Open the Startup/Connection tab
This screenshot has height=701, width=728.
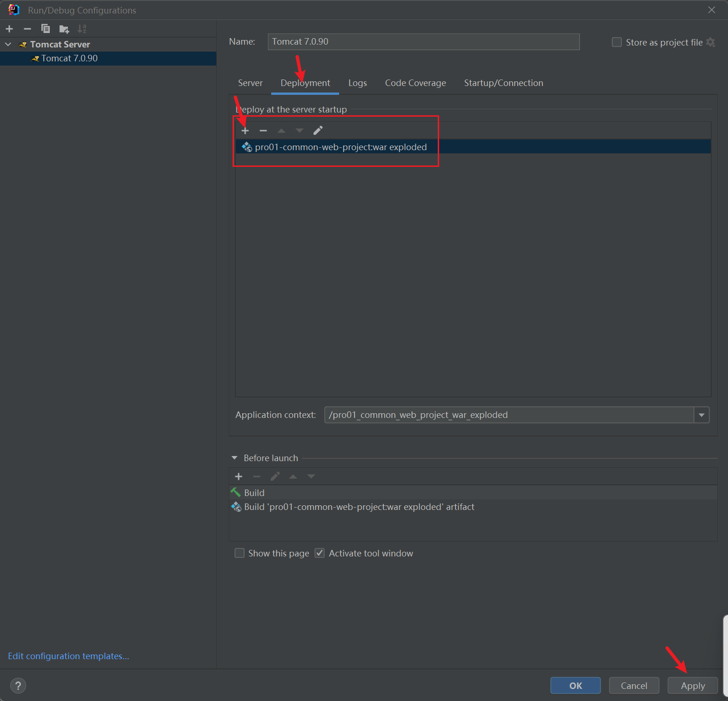tap(503, 83)
